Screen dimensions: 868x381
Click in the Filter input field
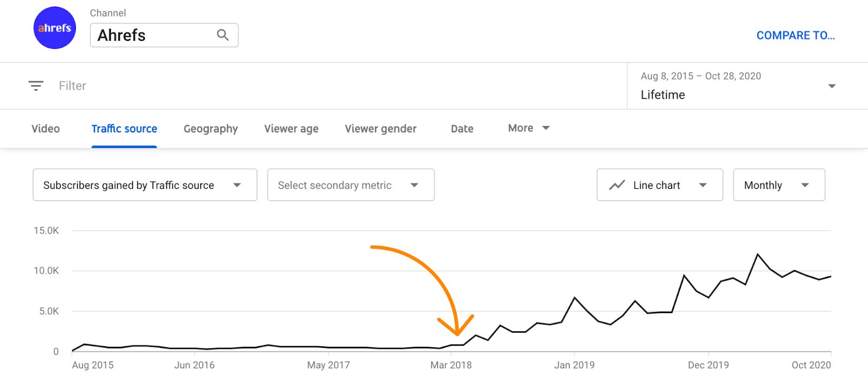point(73,85)
